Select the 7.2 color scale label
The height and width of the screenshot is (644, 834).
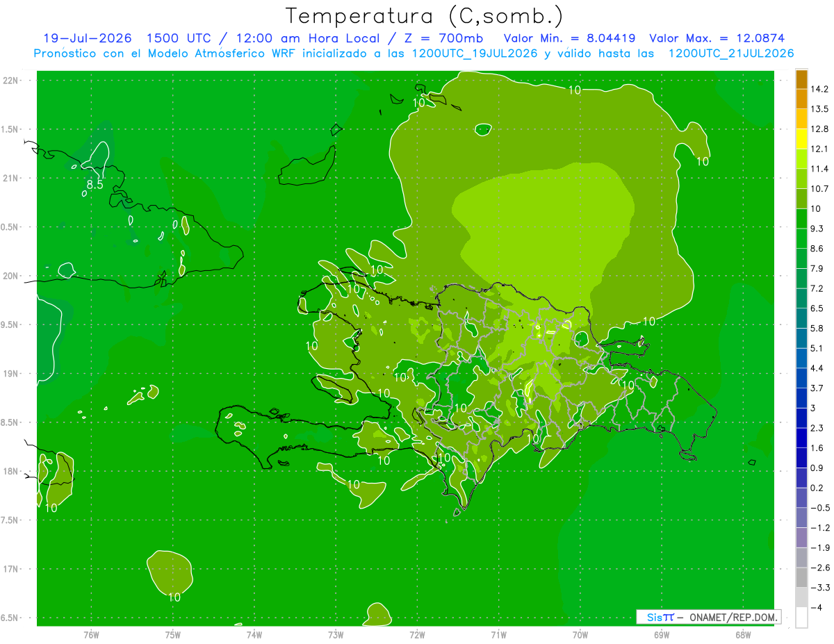(817, 288)
